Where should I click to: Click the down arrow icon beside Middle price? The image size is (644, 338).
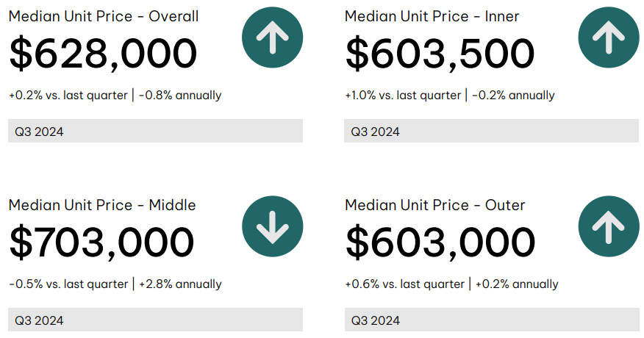click(272, 226)
